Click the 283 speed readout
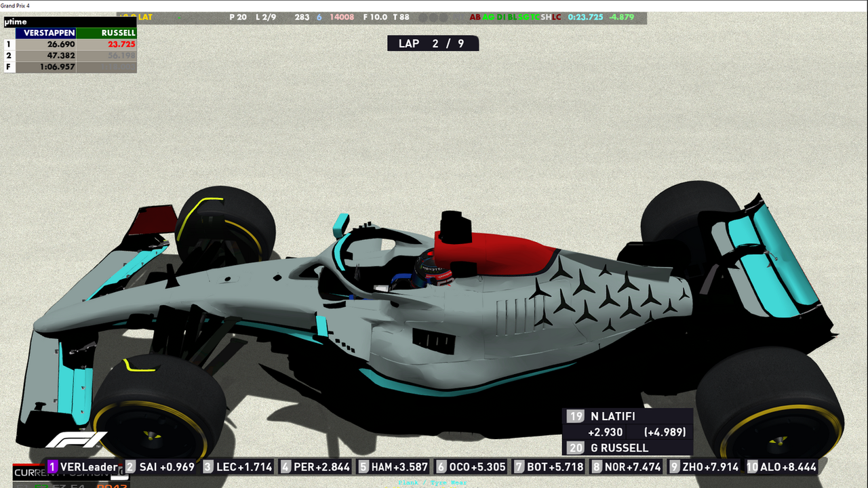This screenshot has width=868, height=488. coord(302,17)
